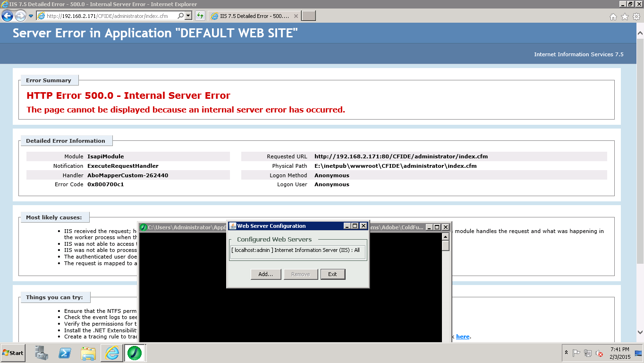Click the Physical Path value text
The image size is (644, 363).
point(396,166)
